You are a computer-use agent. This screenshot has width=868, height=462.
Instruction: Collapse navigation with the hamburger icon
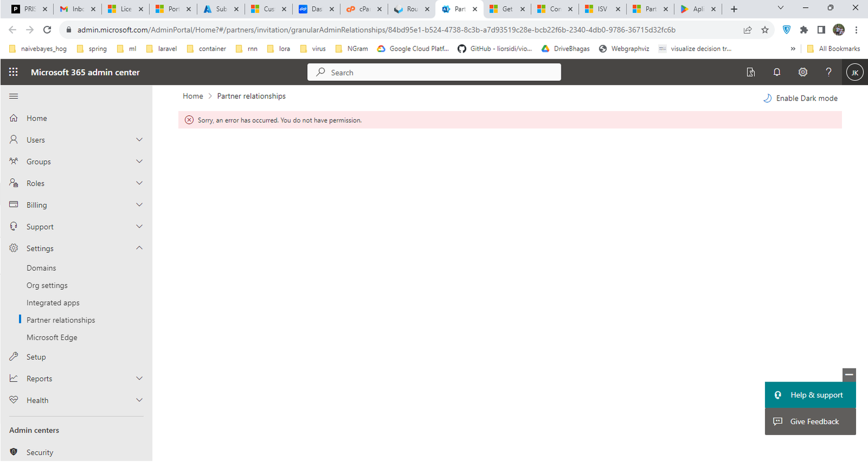[x=14, y=96]
